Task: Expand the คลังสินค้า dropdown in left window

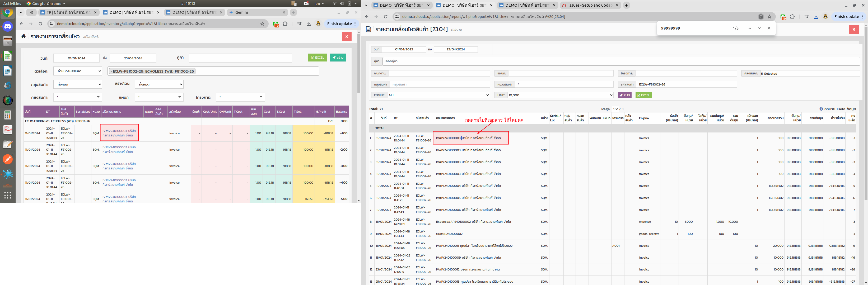Action: [x=77, y=97]
